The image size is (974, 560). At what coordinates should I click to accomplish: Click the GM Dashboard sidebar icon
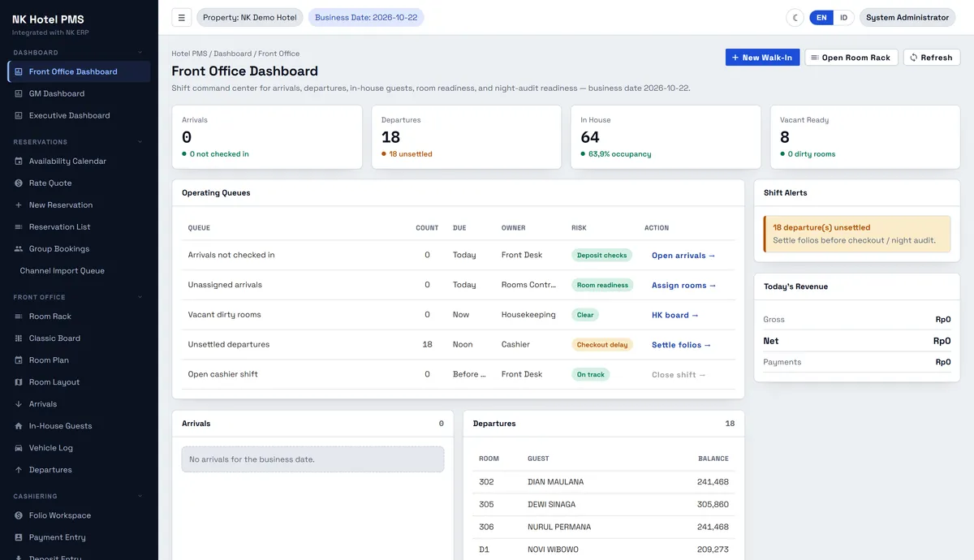pos(19,93)
